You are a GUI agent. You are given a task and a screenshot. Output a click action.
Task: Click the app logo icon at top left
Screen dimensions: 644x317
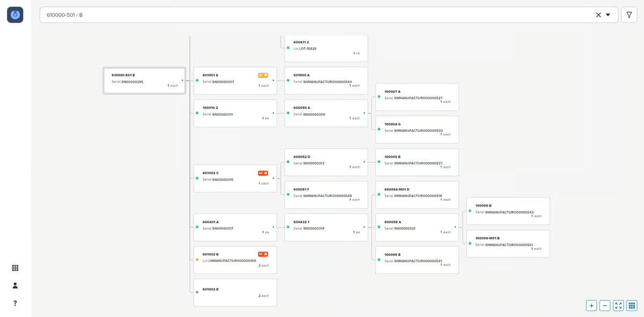click(15, 15)
